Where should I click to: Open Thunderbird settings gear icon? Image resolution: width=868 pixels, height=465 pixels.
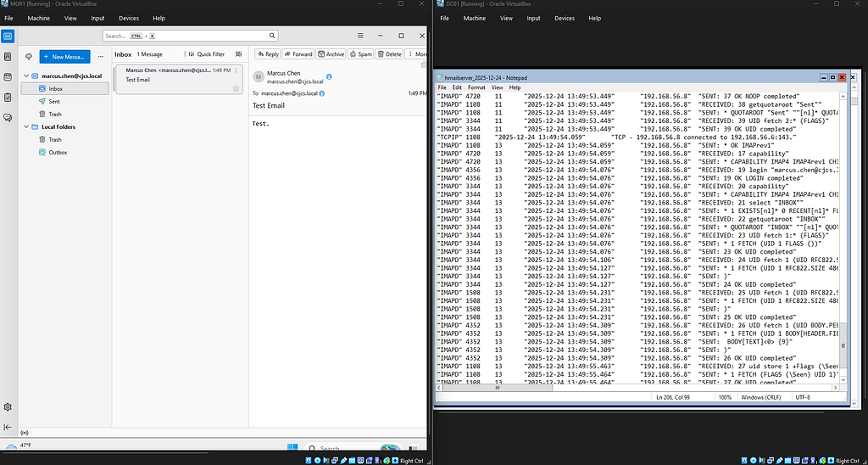(8, 406)
